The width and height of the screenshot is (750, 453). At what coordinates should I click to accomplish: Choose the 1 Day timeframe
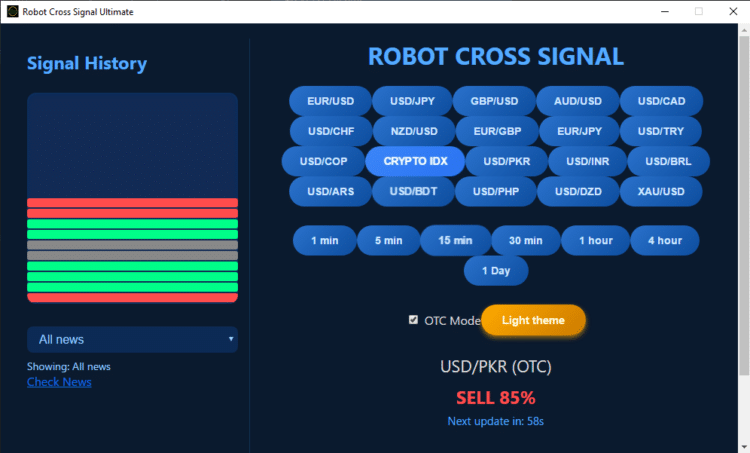point(496,271)
